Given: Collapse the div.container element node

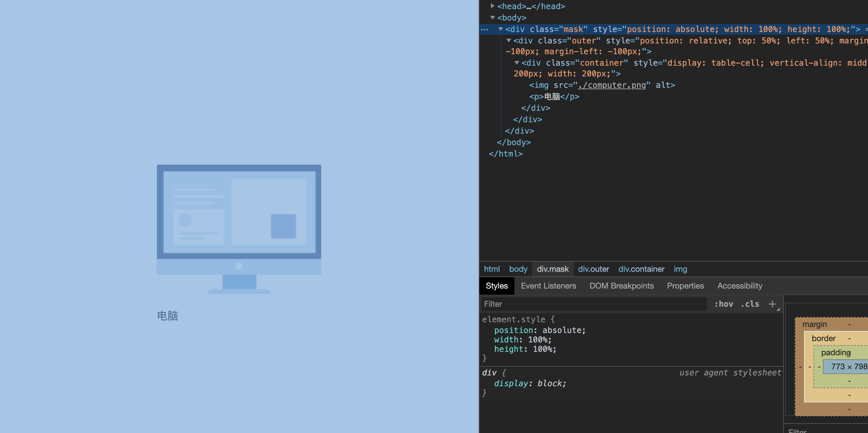Looking at the screenshot, I should [516, 63].
